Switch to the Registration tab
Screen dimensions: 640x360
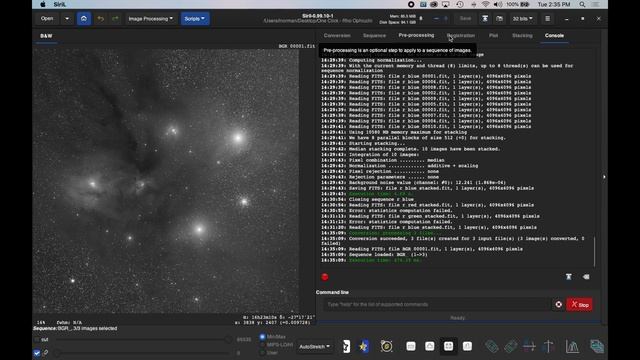tap(461, 36)
